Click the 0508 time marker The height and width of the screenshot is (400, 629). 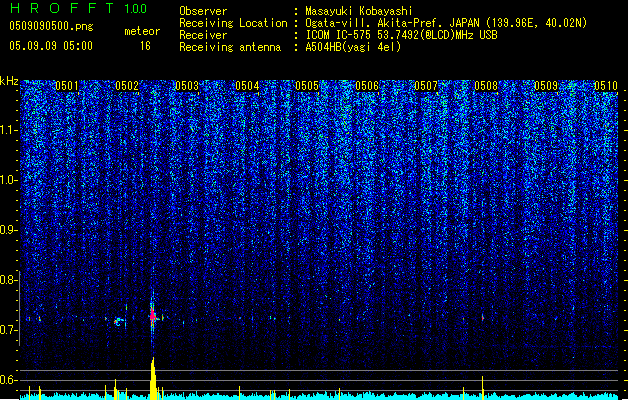point(486,86)
